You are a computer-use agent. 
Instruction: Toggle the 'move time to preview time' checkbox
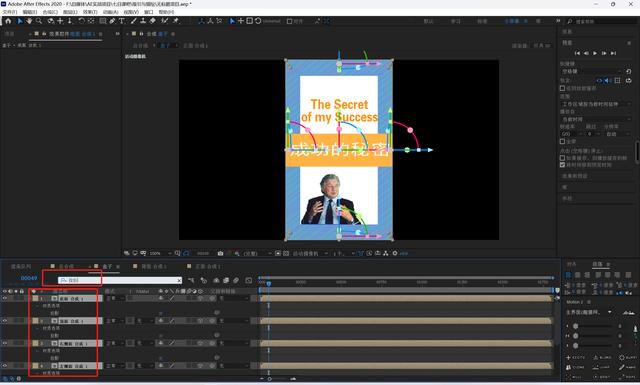click(562, 165)
